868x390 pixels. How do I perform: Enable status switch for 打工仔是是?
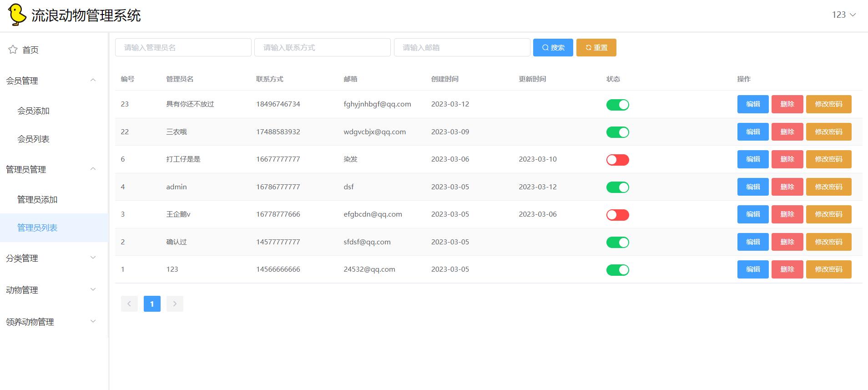tap(617, 160)
